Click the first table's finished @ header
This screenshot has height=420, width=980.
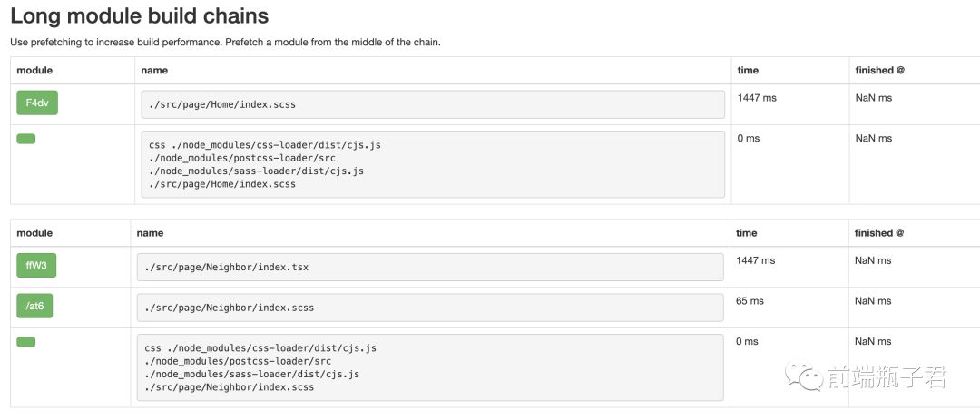pos(879,70)
